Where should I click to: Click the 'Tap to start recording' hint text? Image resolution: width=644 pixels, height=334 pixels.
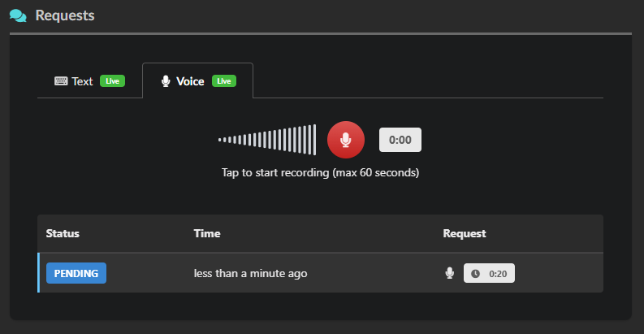coord(320,172)
